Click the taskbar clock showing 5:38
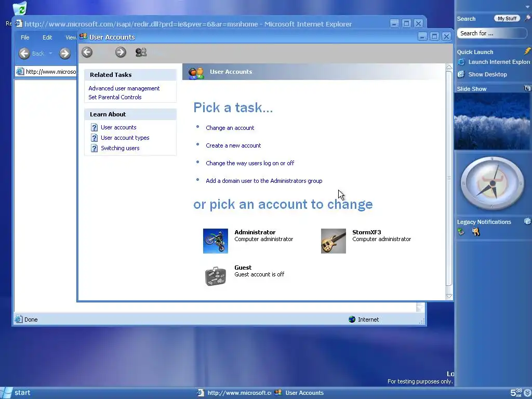This screenshot has width=532, height=399. (516, 393)
